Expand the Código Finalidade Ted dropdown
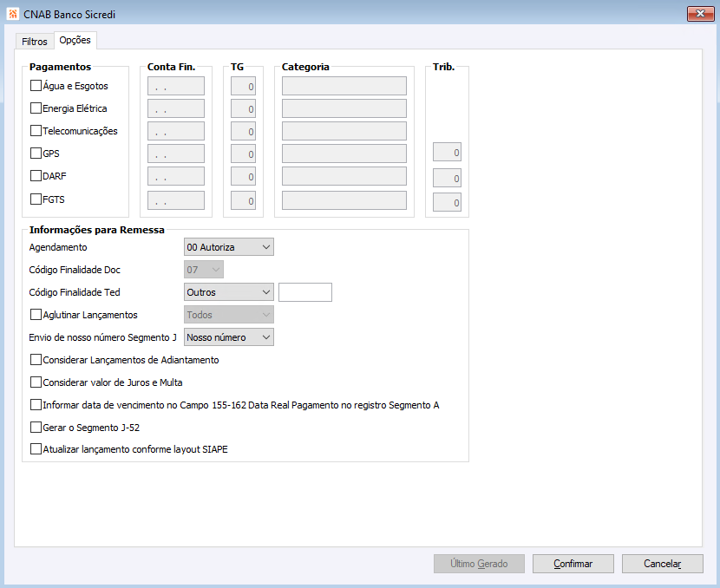This screenshot has width=720, height=588. point(229,292)
